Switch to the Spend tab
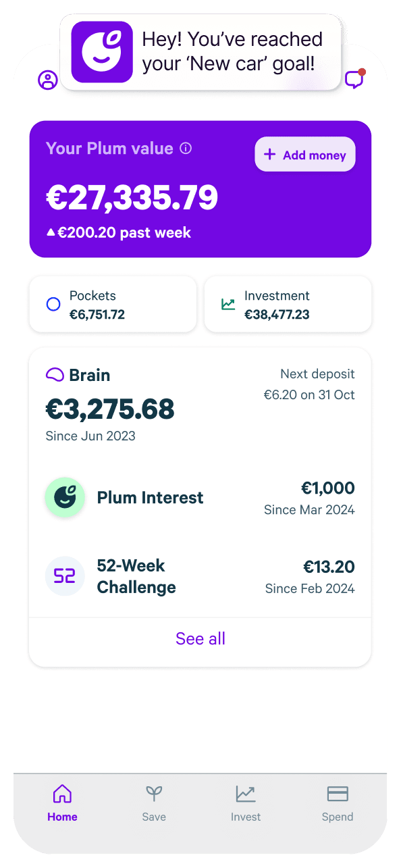Viewport: 401px width, 868px height. point(338,802)
